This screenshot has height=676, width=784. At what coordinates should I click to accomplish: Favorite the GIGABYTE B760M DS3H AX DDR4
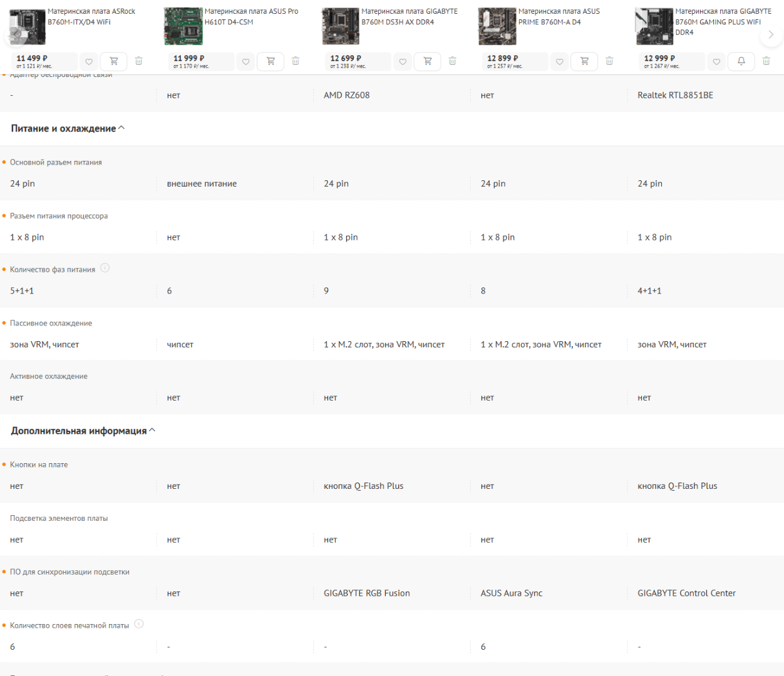403,61
